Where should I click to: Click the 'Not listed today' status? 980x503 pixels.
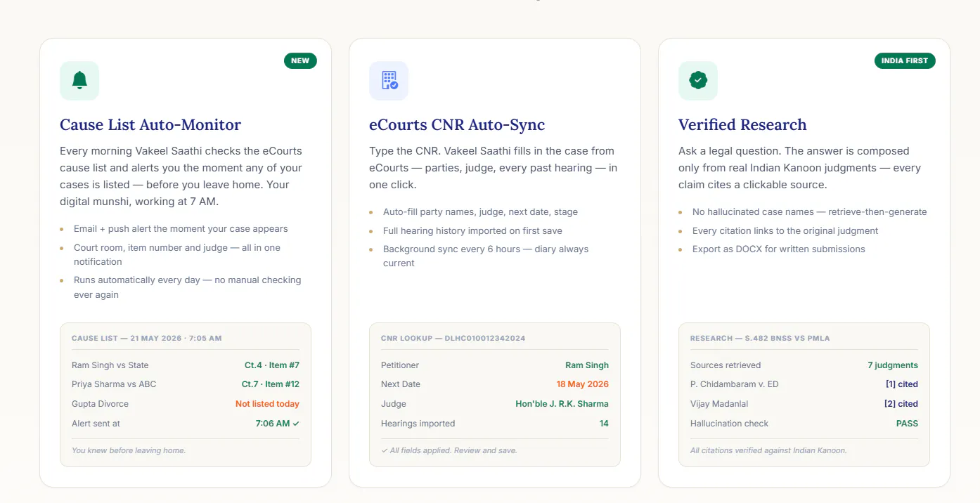point(267,404)
